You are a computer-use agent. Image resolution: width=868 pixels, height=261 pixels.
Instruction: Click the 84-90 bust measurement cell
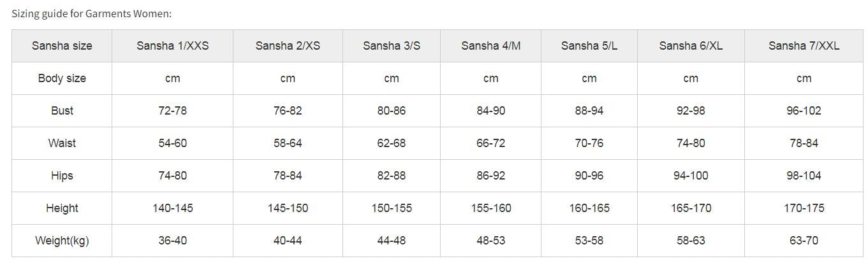click(490, 111)
